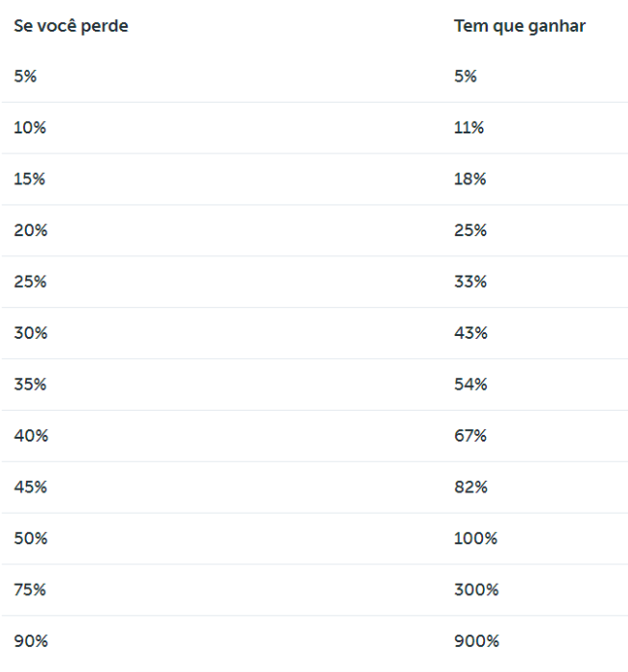This screenshot has width=628, height=672.
Task: Select the 15% loss cell
Action: (x=30, y=180)
